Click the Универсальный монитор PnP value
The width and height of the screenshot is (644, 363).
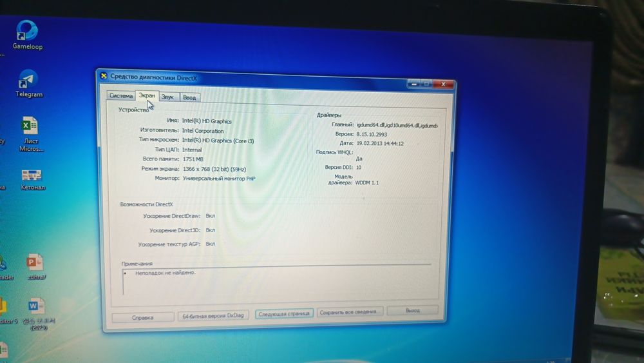tap(219, 179)
